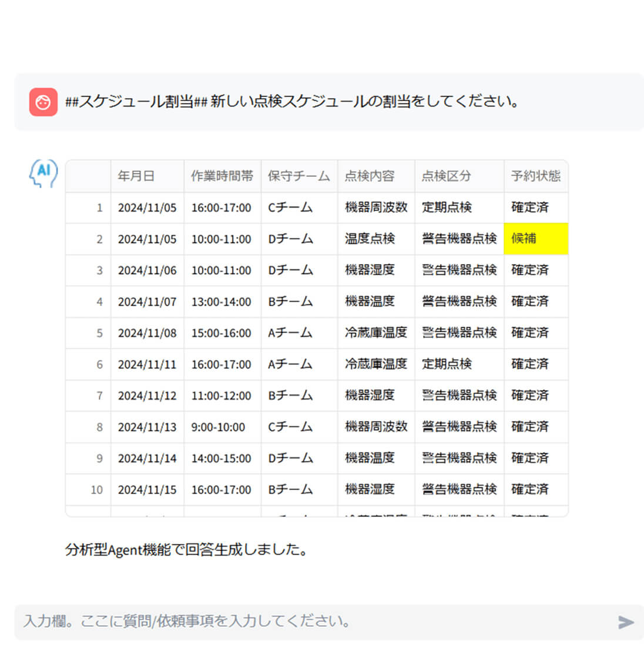This screenshot has width=644, height=648.
Task: Click Cチーム in the first row
Action: pos(290,208)
